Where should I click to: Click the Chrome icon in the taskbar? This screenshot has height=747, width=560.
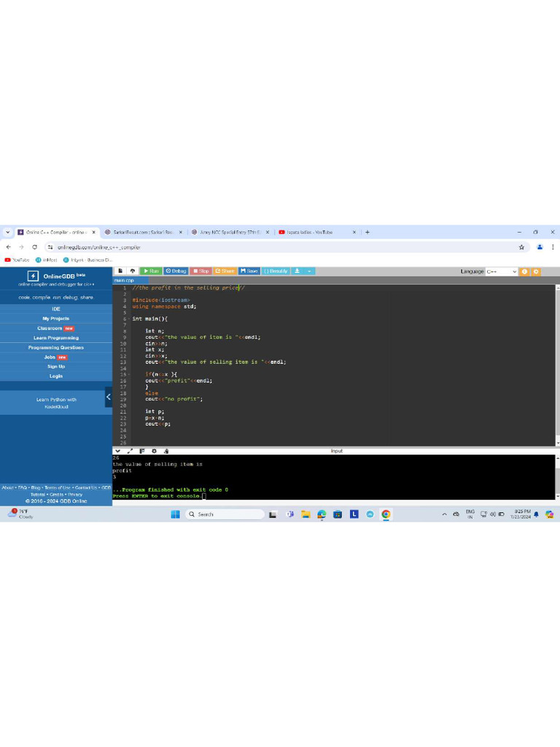[386, 514]
